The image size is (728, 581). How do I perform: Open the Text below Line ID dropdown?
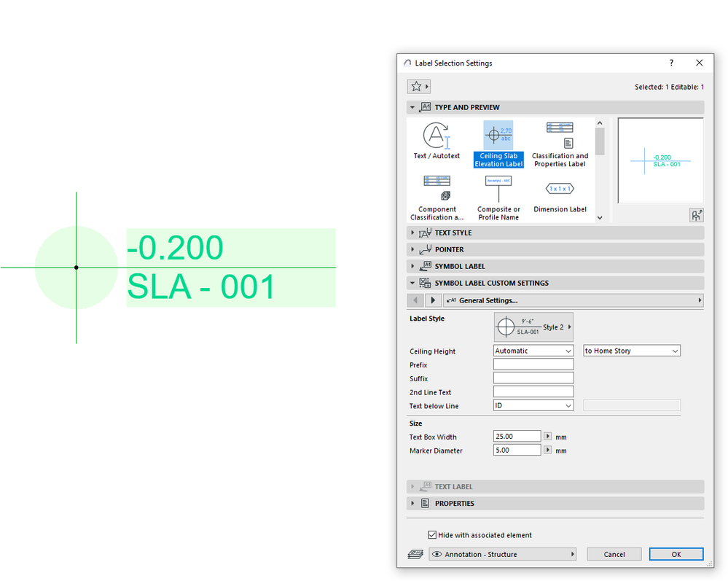click(x=533, y=405)
